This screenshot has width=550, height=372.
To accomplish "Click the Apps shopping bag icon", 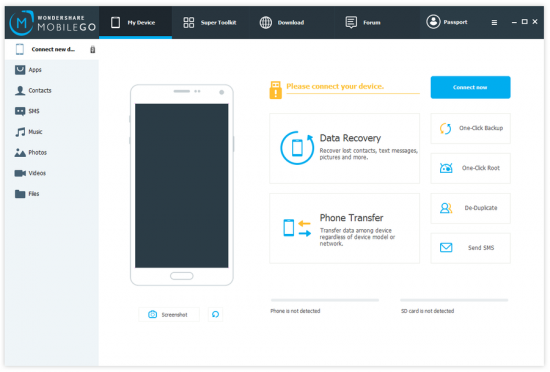I will coord(20,70).
